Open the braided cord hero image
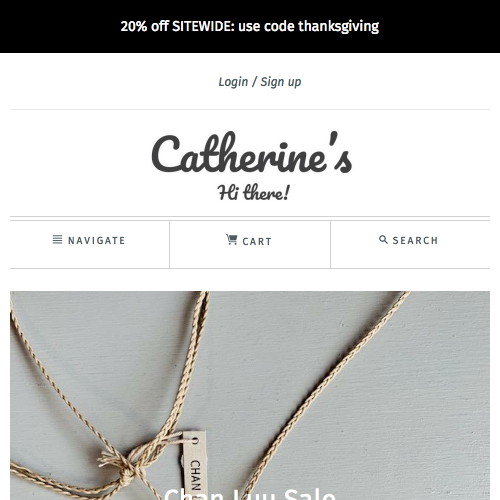 (250, 396)
